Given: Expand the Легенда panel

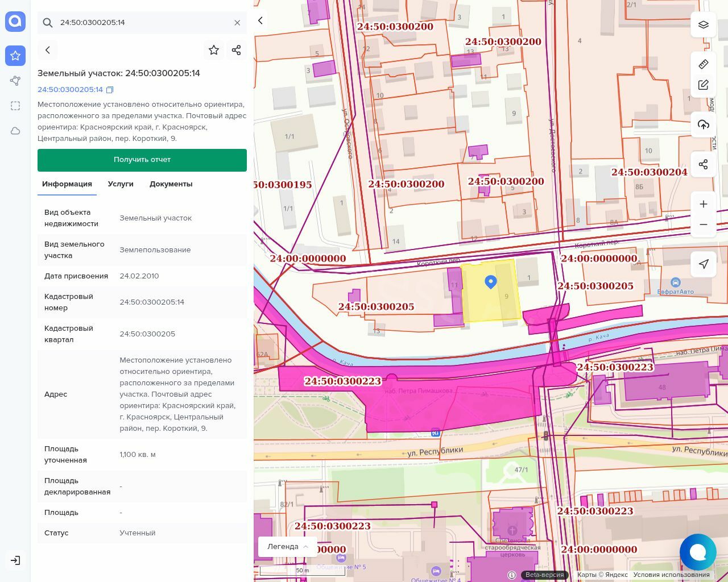Looking at the screenshot, I should (x=287, y=546).
